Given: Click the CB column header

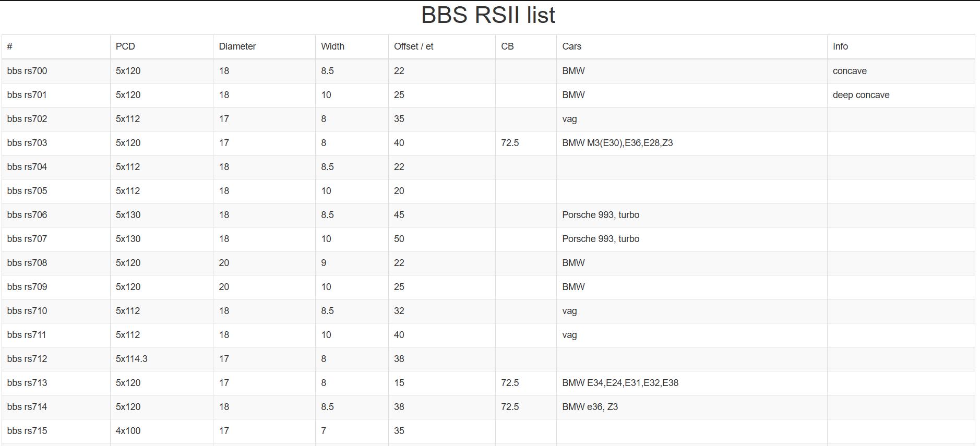Looking at the screenshot, I should (x=525, y=46).
